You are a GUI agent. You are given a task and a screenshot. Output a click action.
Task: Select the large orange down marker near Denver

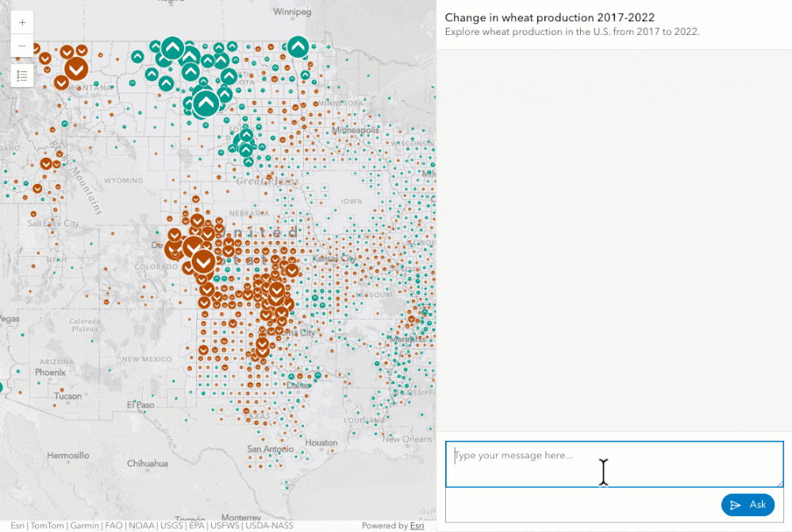coord(204,262)
